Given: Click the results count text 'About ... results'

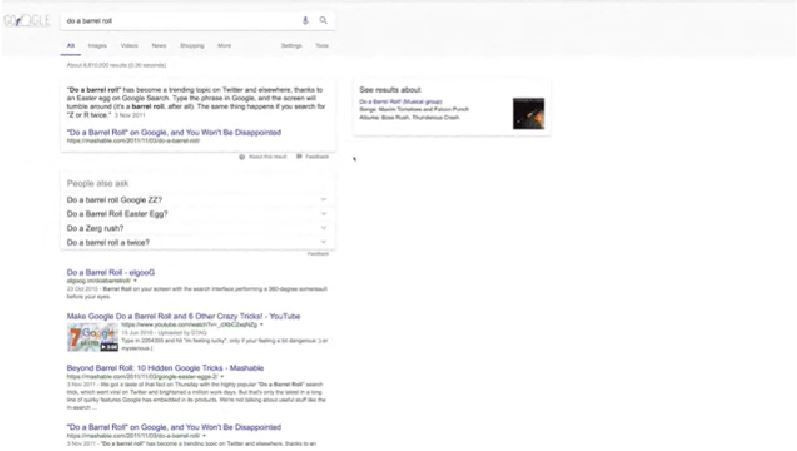Looking at the screenshot, I should [x=116, y=66].
